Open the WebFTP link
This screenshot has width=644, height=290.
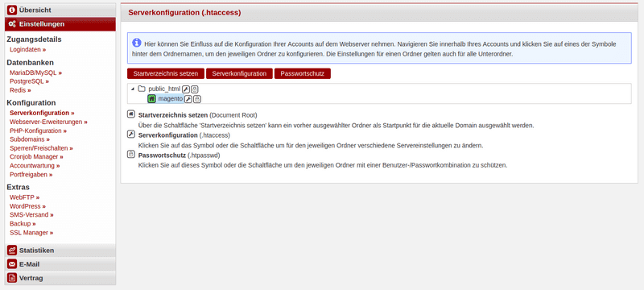[x=25, y=197]
